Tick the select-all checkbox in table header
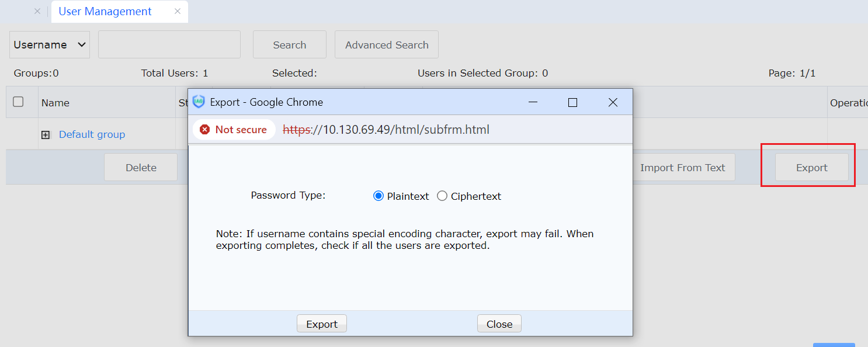 pos(18,102)
